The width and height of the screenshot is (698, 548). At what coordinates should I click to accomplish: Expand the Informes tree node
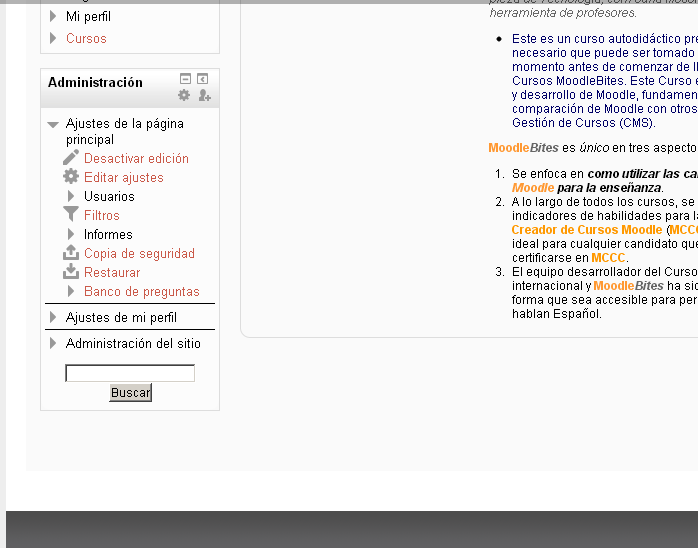(x=71, y=234)
